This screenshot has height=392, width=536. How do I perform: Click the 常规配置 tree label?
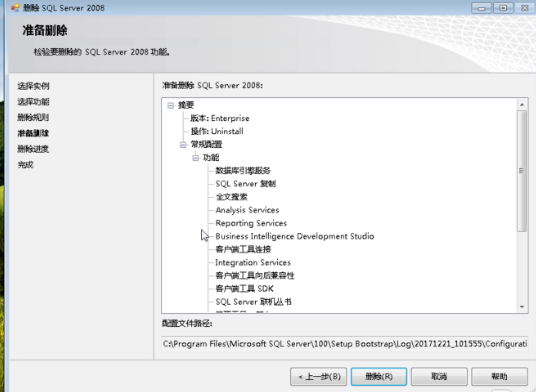[206, 145]
